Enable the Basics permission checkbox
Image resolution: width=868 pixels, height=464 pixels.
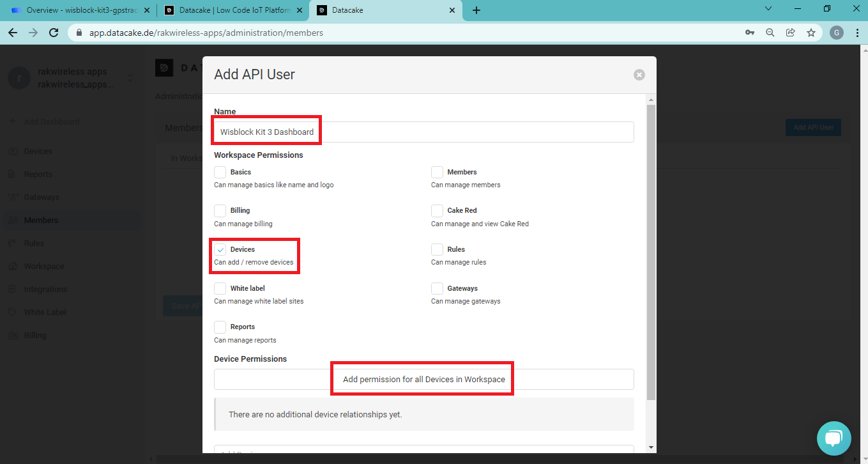click(x=220, y=172)
